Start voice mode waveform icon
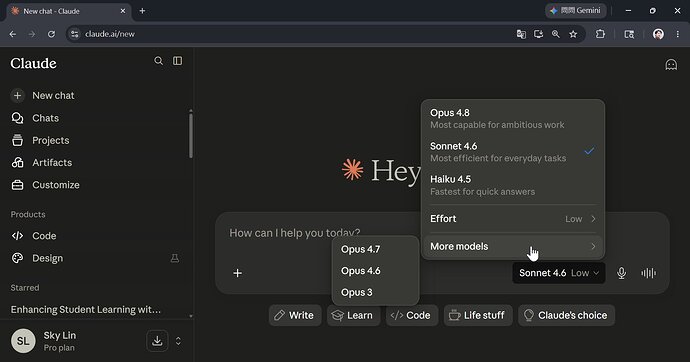 point(648,273)
